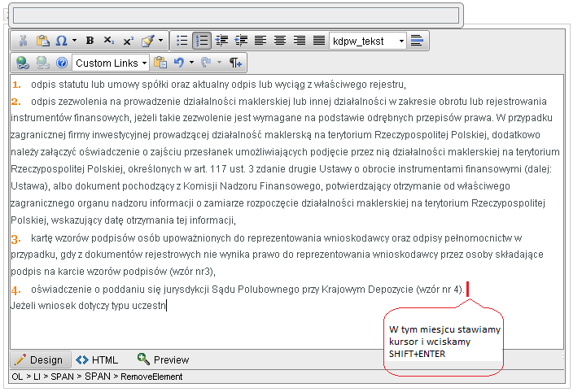The width and height of the screenshot is (582, 392).
Task: Toggle superscript formatting
Action: click(128, 41)
